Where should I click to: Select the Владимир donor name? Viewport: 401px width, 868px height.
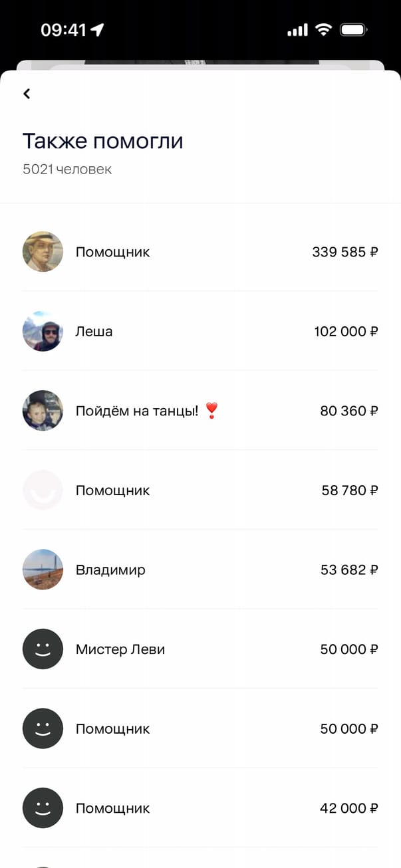pos(110,570)
